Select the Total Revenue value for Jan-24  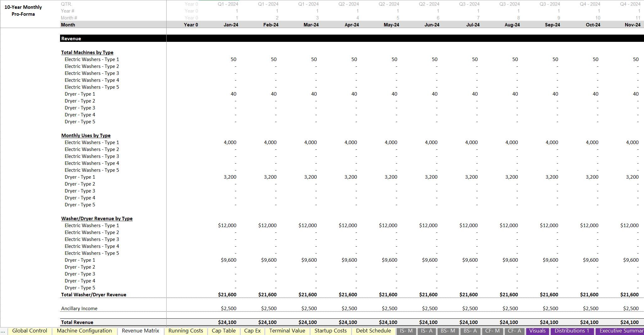click(x=227, y=322)
